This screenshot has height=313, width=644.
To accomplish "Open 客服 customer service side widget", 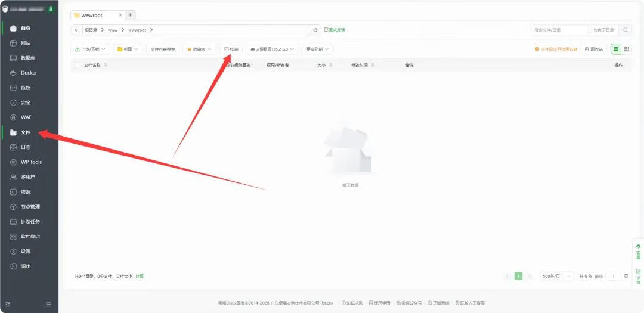I will click(x=638, y=251).
